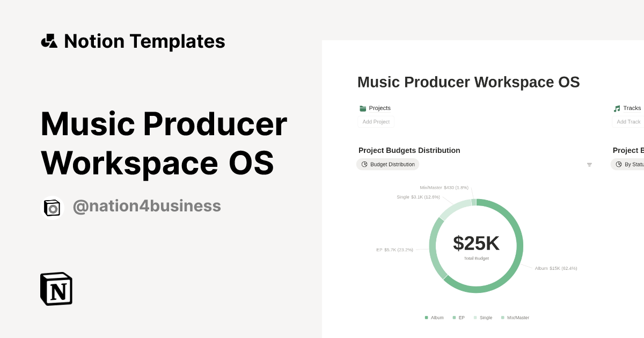Click the pie chart icon in By Status tab

coord(619,164)
